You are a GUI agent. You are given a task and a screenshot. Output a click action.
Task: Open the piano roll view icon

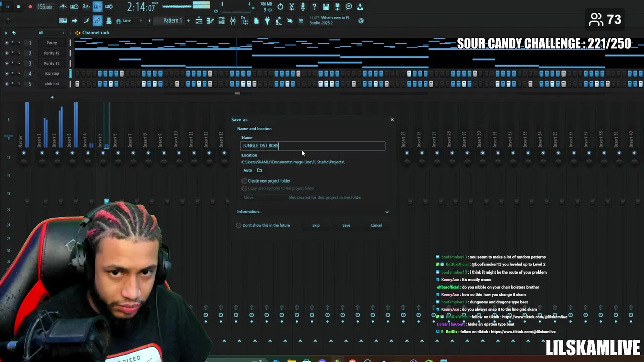click(x=210, y=21)
